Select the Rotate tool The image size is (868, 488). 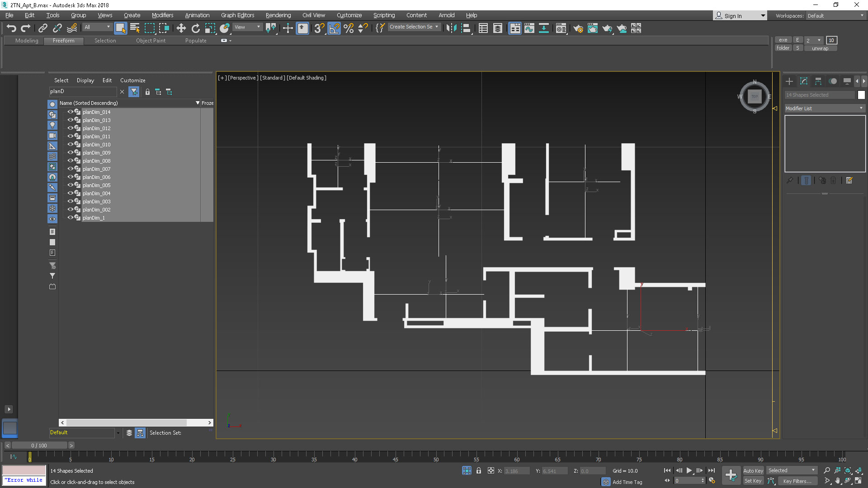[195, 28]
